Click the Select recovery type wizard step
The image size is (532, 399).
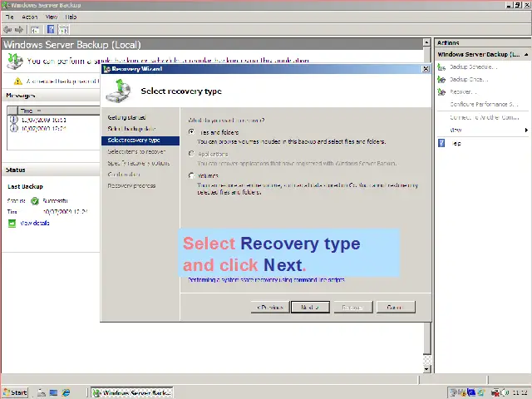click(x=140, y=140)
